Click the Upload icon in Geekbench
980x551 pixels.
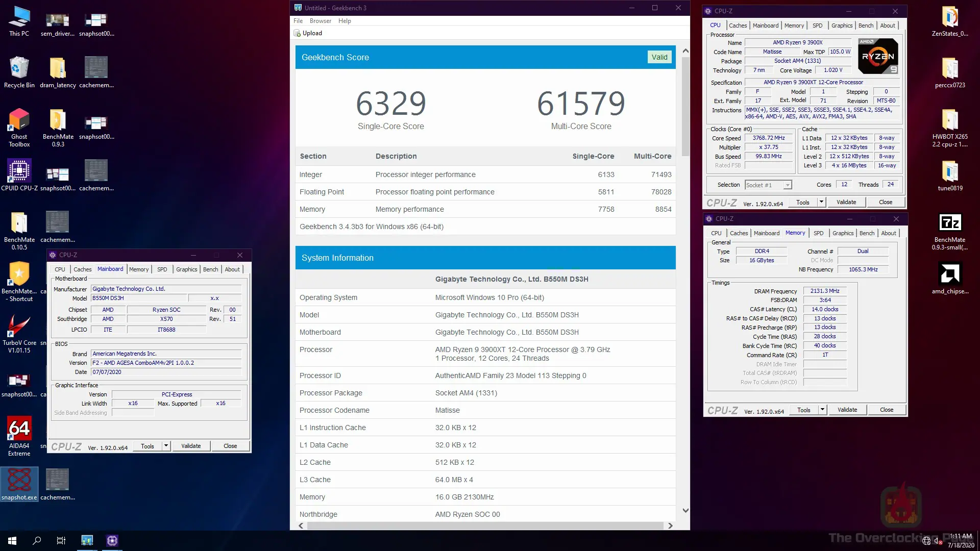(x=297, y=33)
